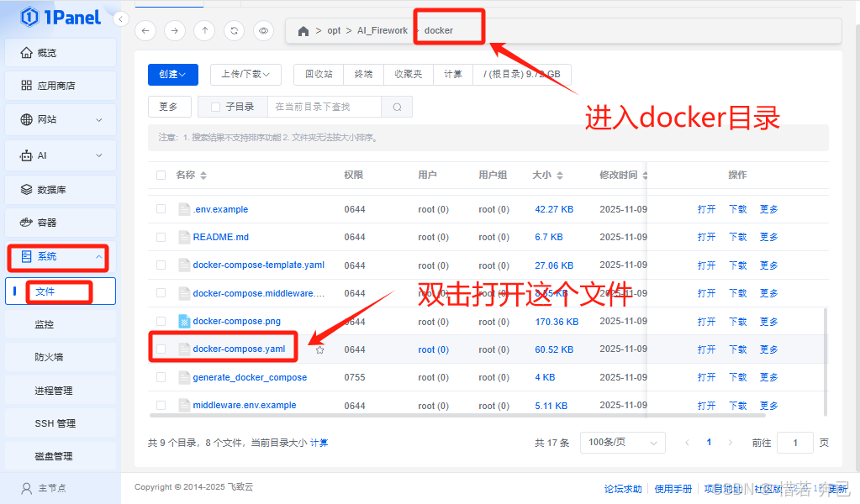Image resolution: width=860 pixels, height=504 pixels.
Task: Check the docker-compose.png row checkbox
Action: click(161, 321)
